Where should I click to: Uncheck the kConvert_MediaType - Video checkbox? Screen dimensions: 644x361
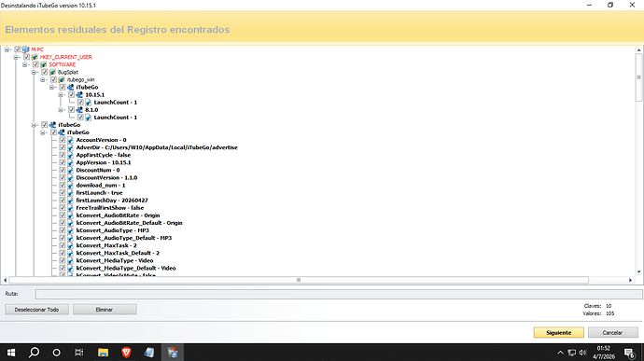[x=62, y=260]
